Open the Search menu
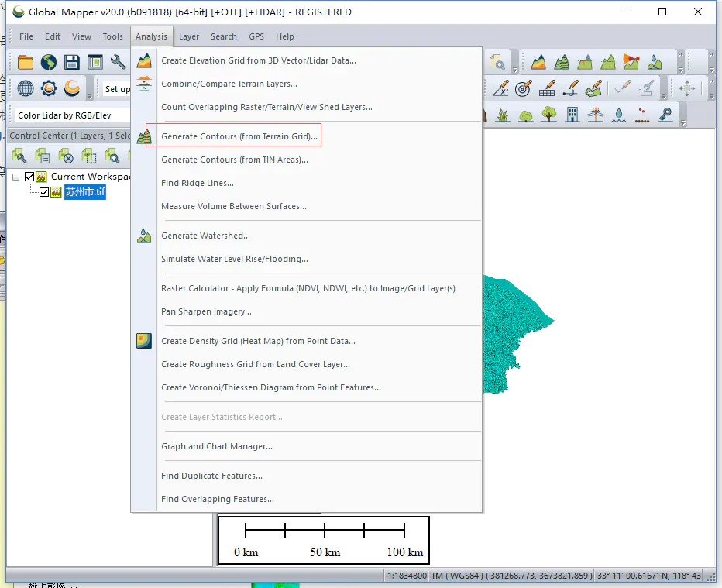Image resolution: width=722 pixels, height=588 pixels. click(x=224, y=36)
